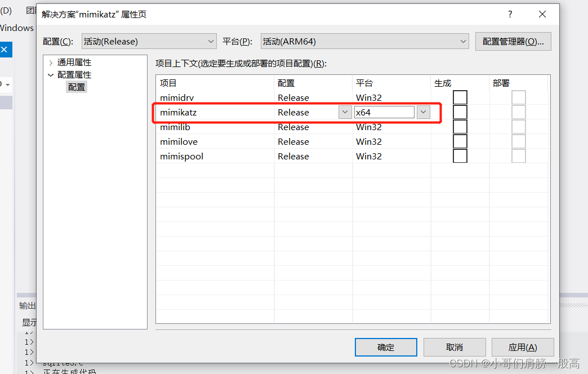Toggle deploy checkbox for mimispool
This screenshot has height=374, width=588.
click(x=519, y=156)
